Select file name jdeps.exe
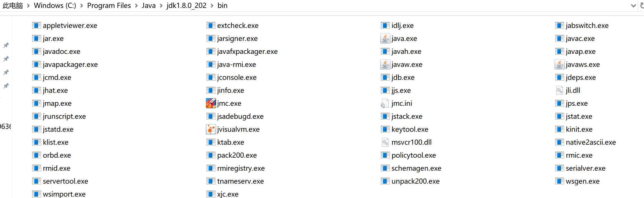 pos(581,78)
